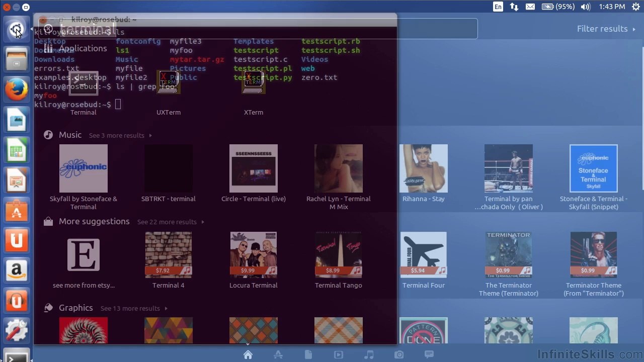Expand Music: See 3 more results
This screenshot has height=362, width=644.
120,135
